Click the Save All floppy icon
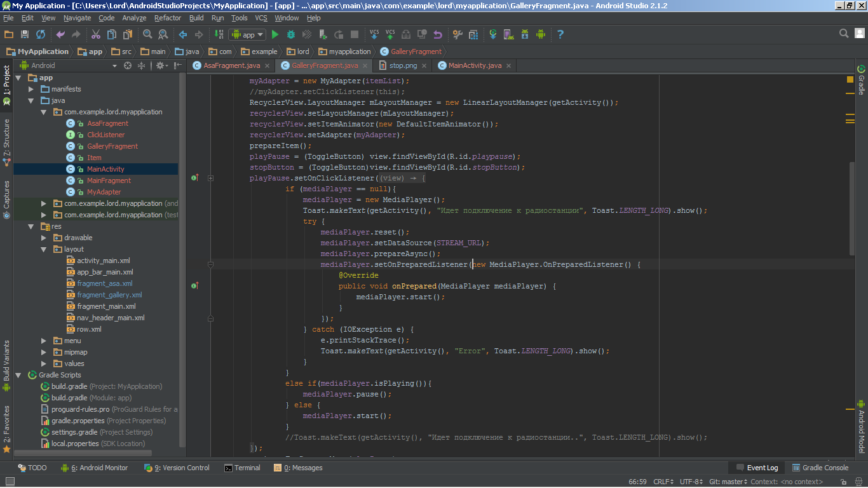The width and height of the screenshot is (868, 488). coord(25,34)
